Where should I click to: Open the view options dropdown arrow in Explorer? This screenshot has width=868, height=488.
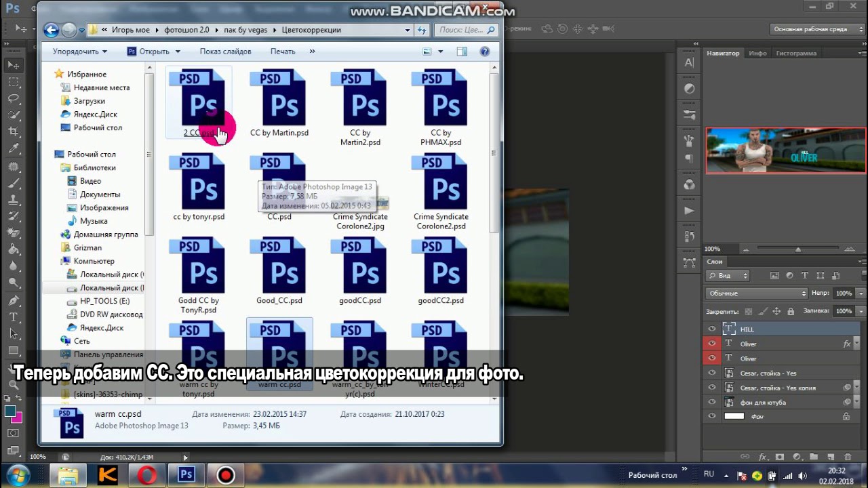coord(440,52)
